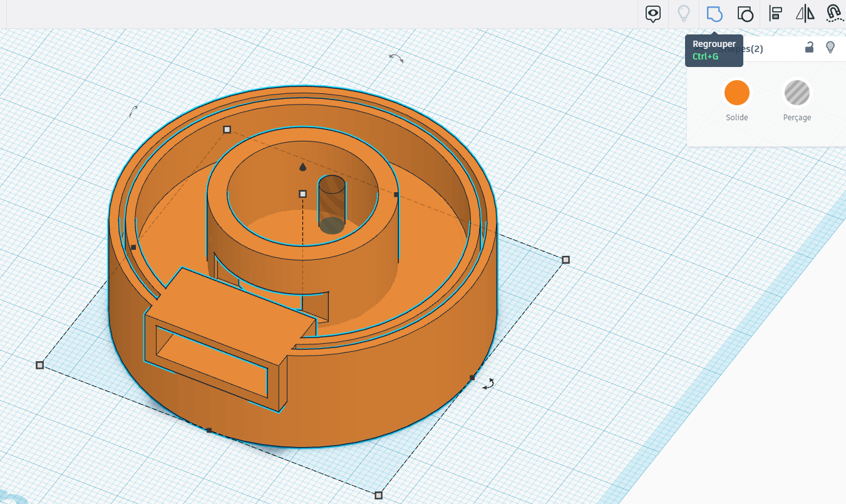The width and height of the screenshot is (846, 504).
Task: Group the selected shapes with Regrouper
Action: pos(714,13)
